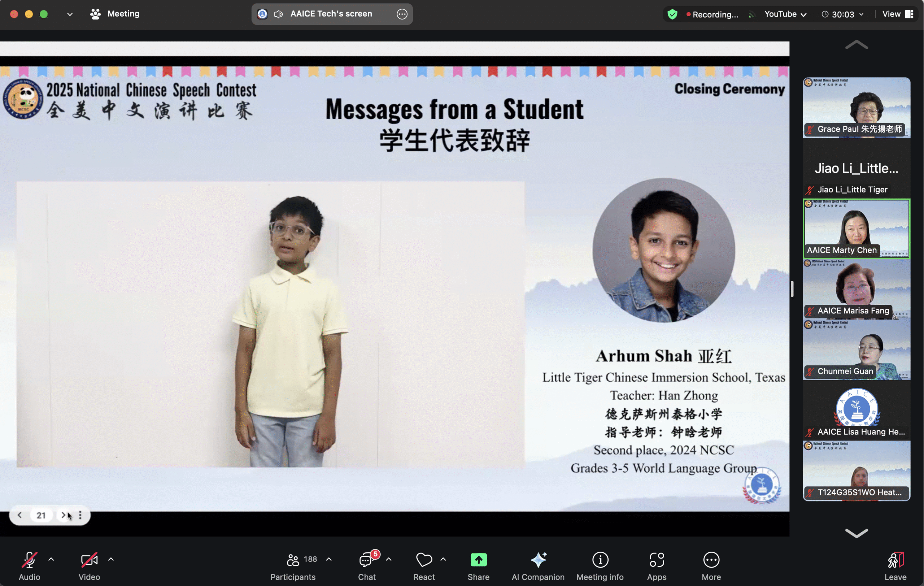Viewport: 924px width, 586px height.
Task: Click the gallery divider resize handle
Action: click(792, 289)
